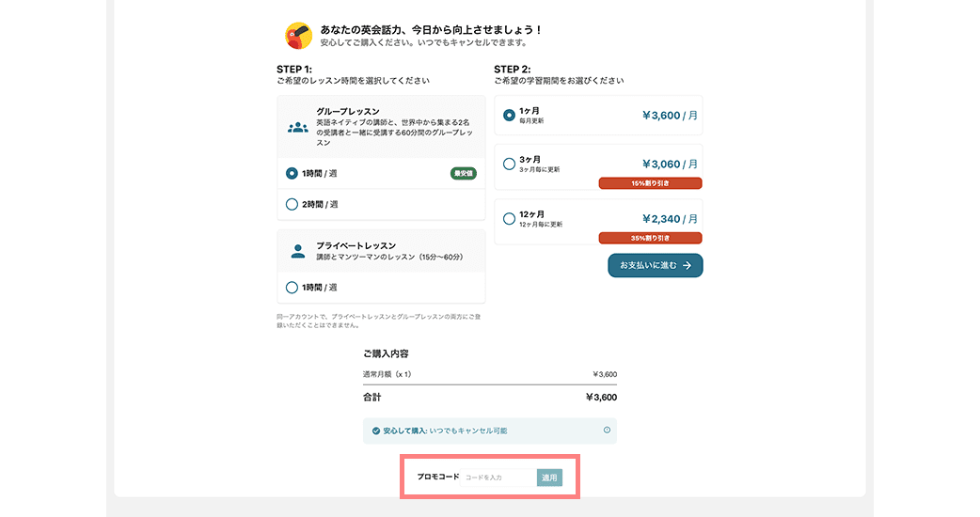This screenshot has width=980, height=517.
Task: Click the ¥2,340/月 price on the 12ヶ月 plan
Action: click(670, 219)
